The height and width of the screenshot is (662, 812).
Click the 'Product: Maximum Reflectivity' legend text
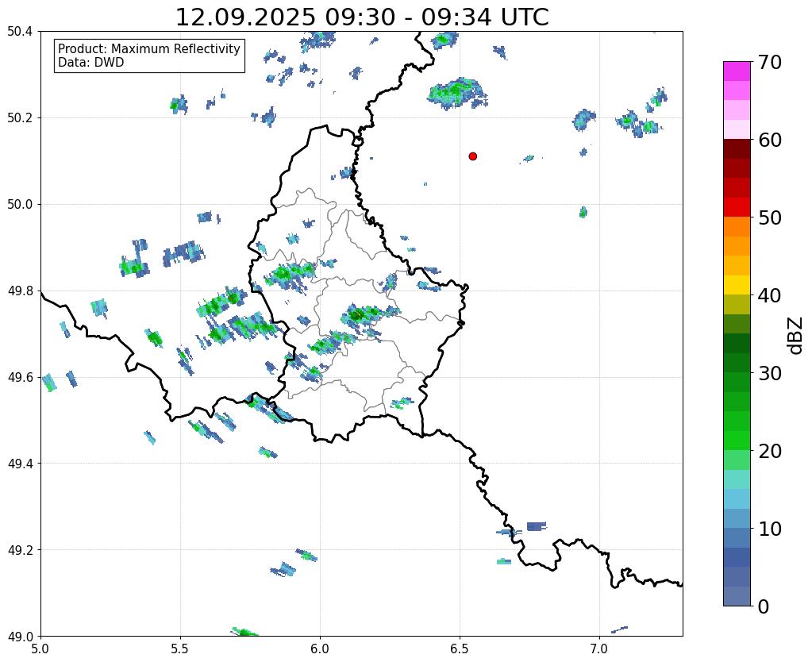(x=149, y=48)
